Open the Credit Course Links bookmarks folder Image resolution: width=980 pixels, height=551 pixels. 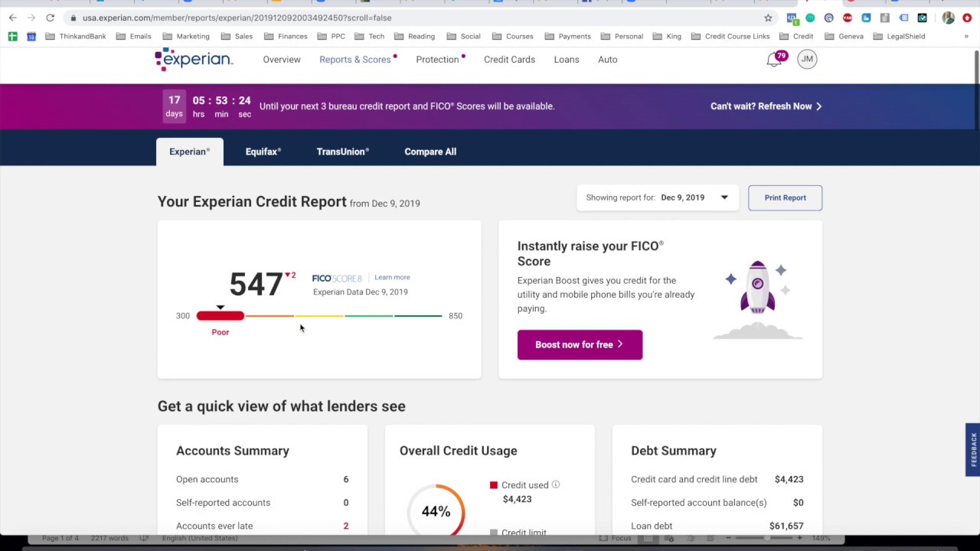pos(730,36)
